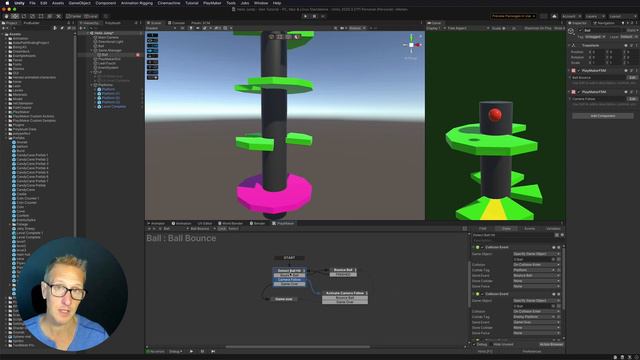The height and width of the screenshot is (360, 640).
Task: Open the State tab in PlayMaker
Action: 506,229
